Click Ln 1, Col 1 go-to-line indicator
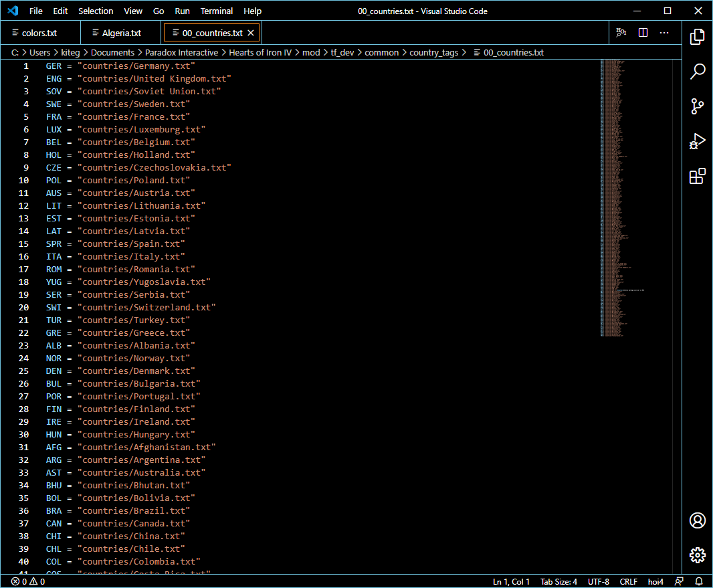This screenshot has width=713, height=588. 511,581
